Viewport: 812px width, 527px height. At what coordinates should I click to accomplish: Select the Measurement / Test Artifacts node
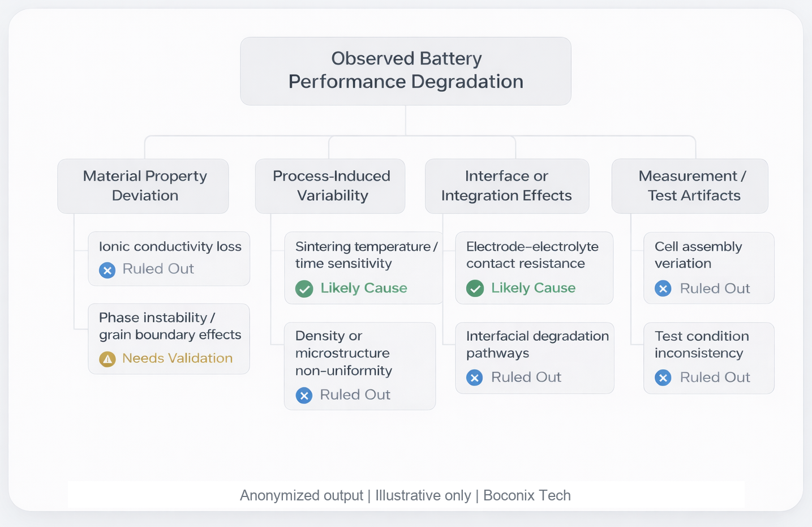690,186
